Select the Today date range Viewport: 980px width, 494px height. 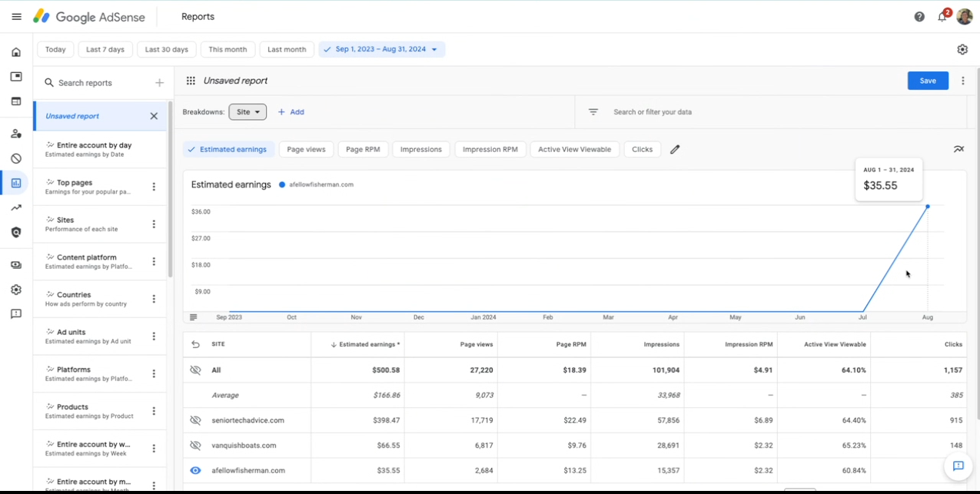click(x=55, y=49)
